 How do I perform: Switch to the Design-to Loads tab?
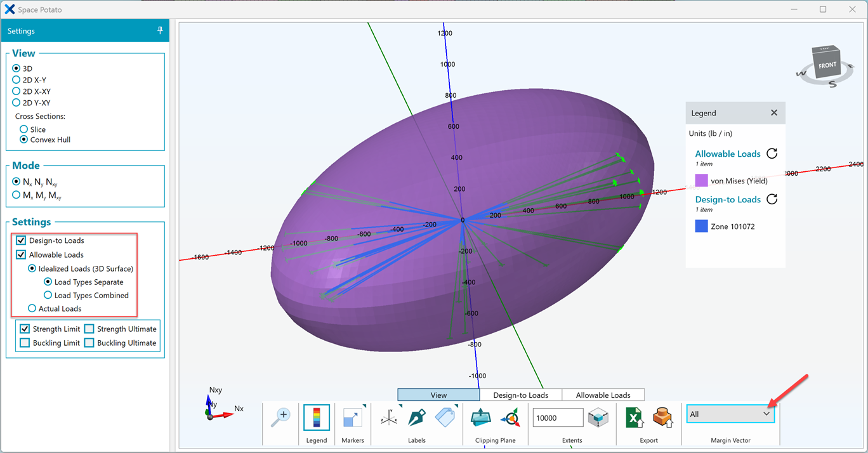point(521,395)
